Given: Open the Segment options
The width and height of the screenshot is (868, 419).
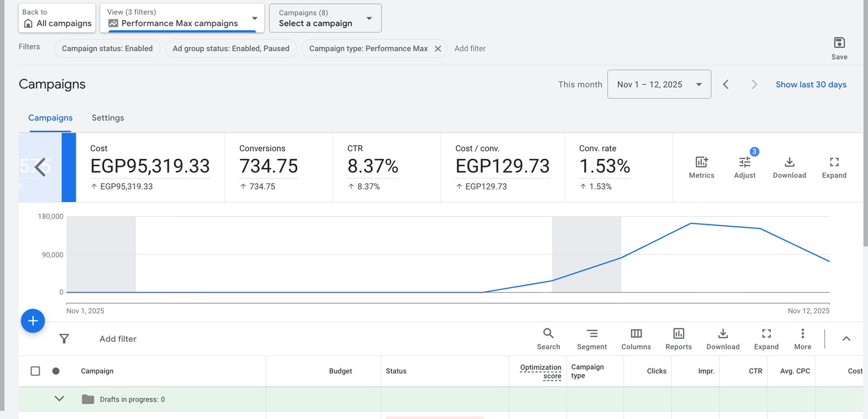Looking at the screenshot, I should tap(592, 334).
